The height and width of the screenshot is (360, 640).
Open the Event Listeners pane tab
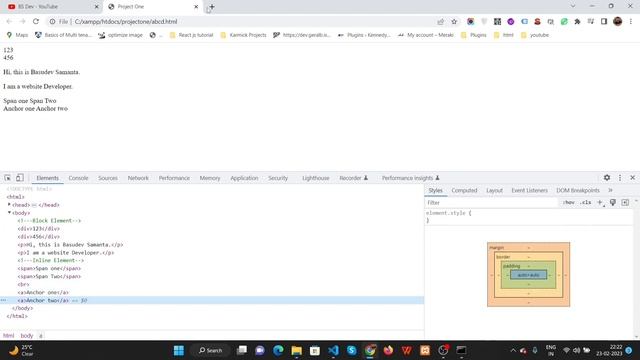point(529,190)
